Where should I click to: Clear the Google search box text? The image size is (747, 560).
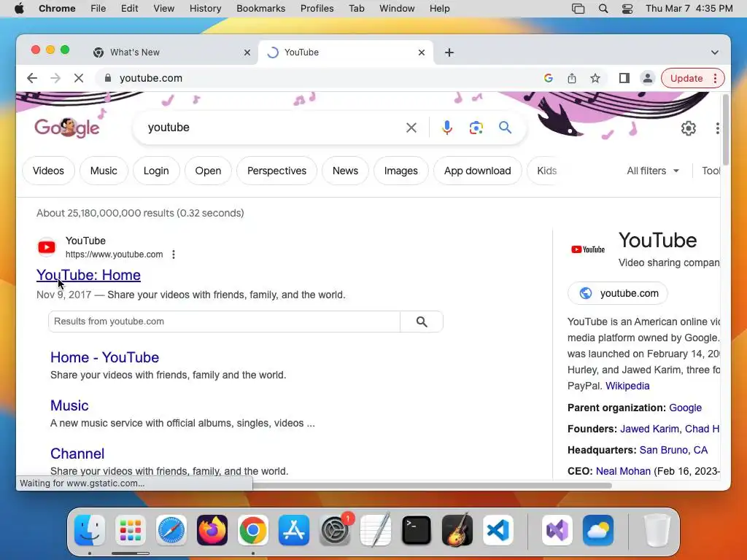(x=411, y=128)
